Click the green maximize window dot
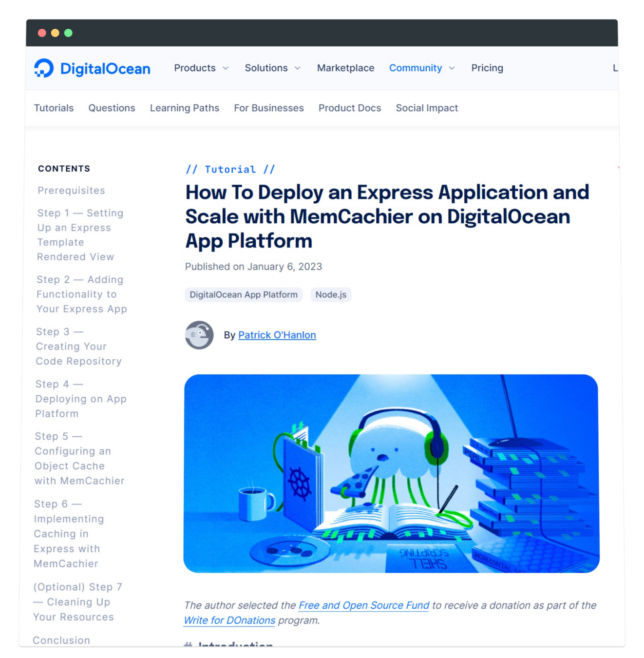The image size is (644, 658). tap(68, 33)
